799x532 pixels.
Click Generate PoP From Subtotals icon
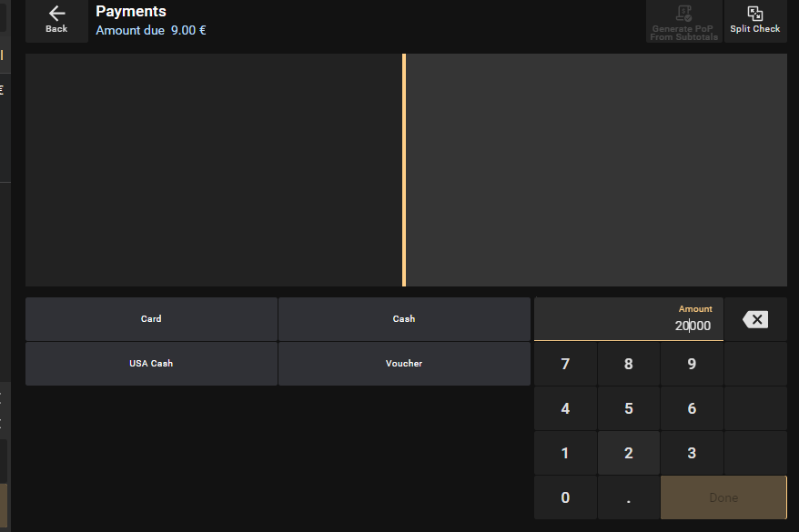pos(684,14)
